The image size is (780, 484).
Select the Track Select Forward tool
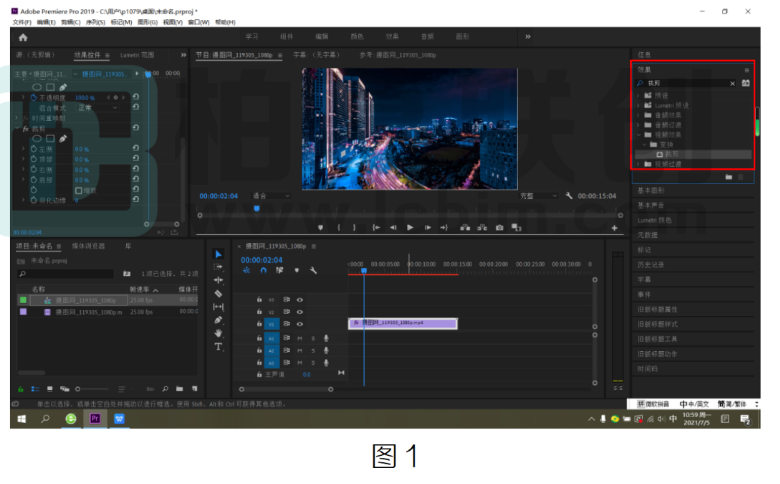point(218,267)
